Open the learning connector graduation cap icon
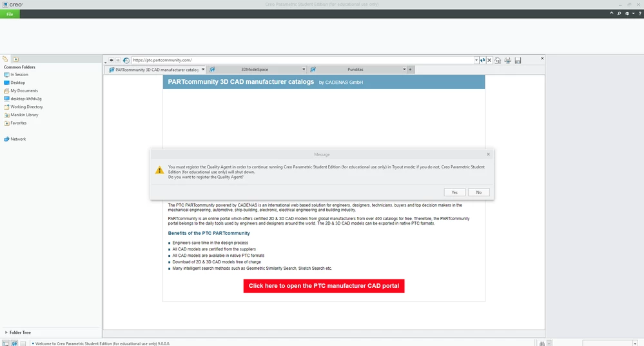This screenshot has width=644, height=346. [627, 14]
